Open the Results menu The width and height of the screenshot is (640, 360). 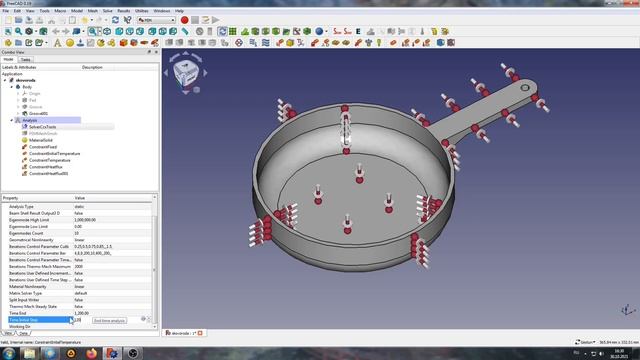click(124, 11)
